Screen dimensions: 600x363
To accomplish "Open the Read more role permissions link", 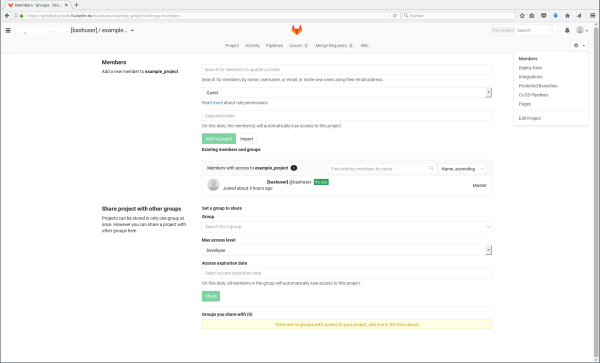I will [212, 103].
